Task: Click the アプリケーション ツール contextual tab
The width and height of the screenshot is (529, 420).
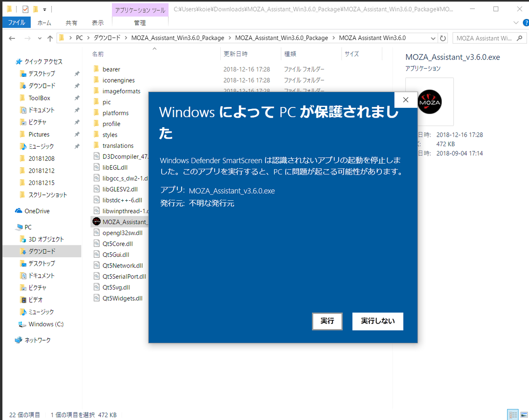Action: [140, 10]
